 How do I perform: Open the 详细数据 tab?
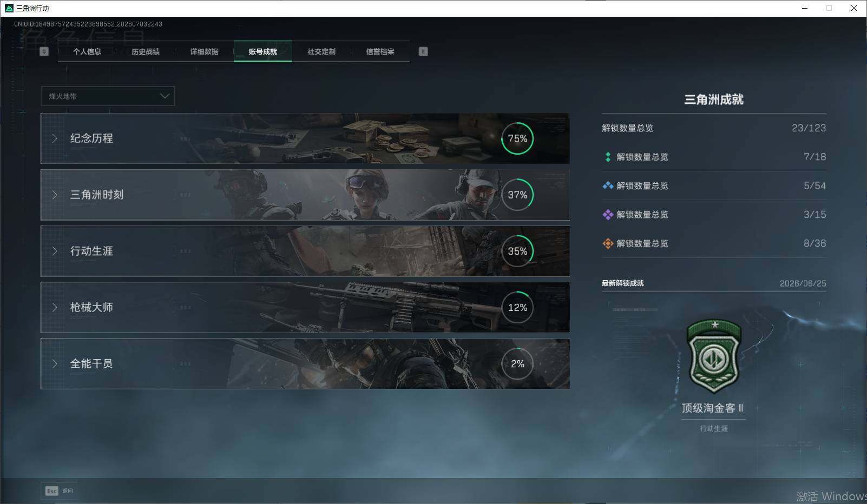coord(204,51)
